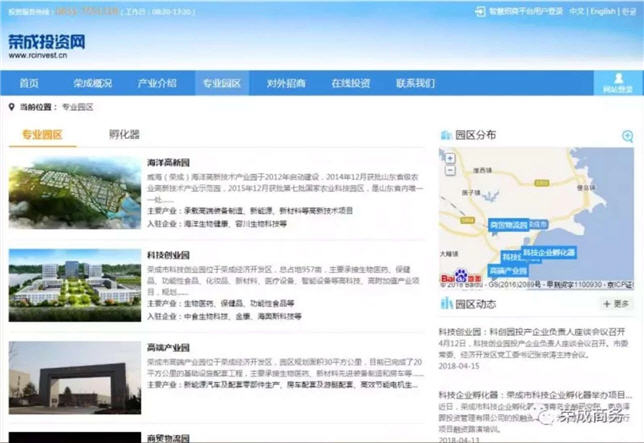Click the breadcrumb 专业园区 text
The image size is (644, 443).
(x=78, y=107)
